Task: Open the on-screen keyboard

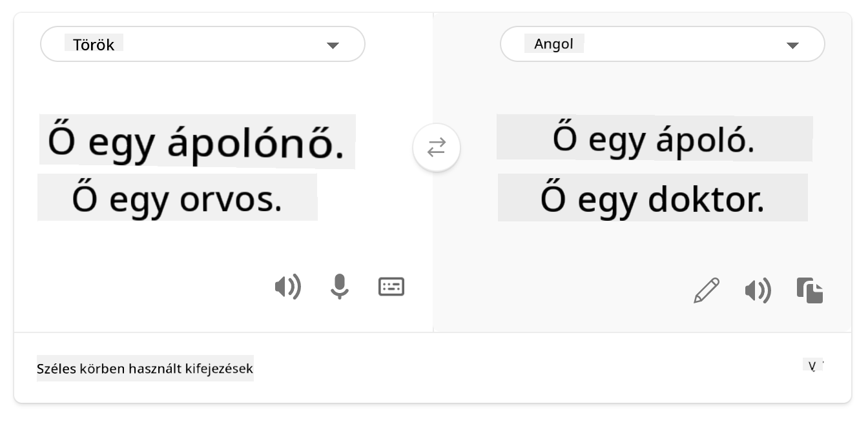Action: 391,287
